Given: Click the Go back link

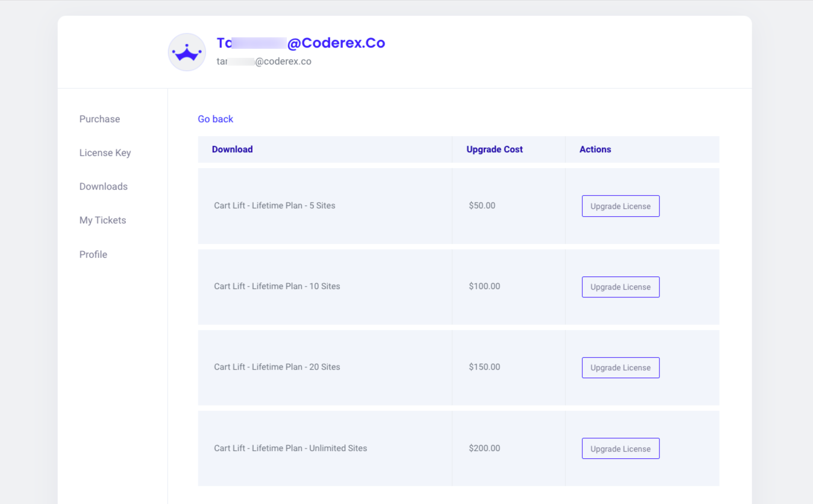Looking at the screenshot, I should (215, 119).
